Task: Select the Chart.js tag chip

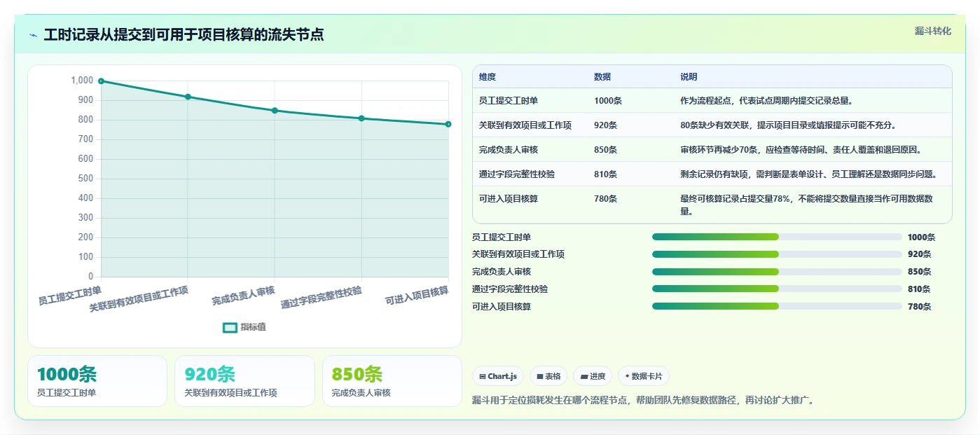Action: (498, 376)
